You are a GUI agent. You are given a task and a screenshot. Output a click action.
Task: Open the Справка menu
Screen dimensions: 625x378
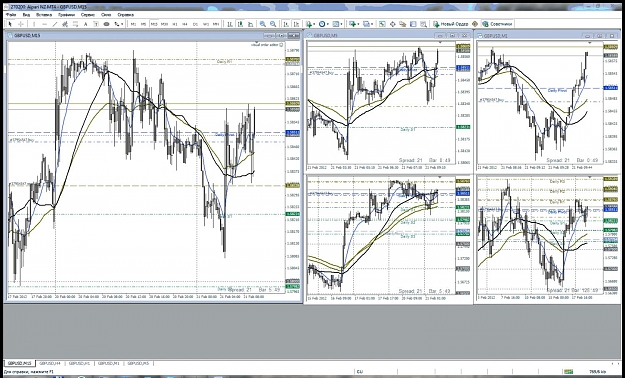pyautogui.click(x=125, y=14)
